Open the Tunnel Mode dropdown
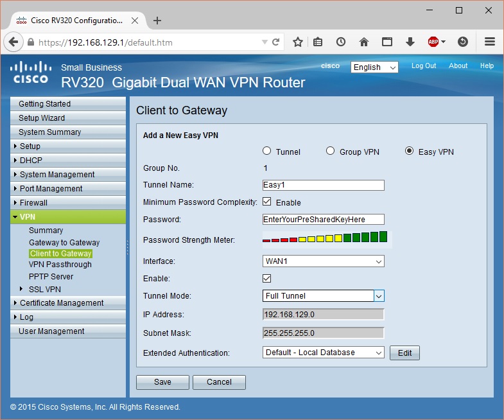Viewport: 504px width, 420px height. coord(324,296)
